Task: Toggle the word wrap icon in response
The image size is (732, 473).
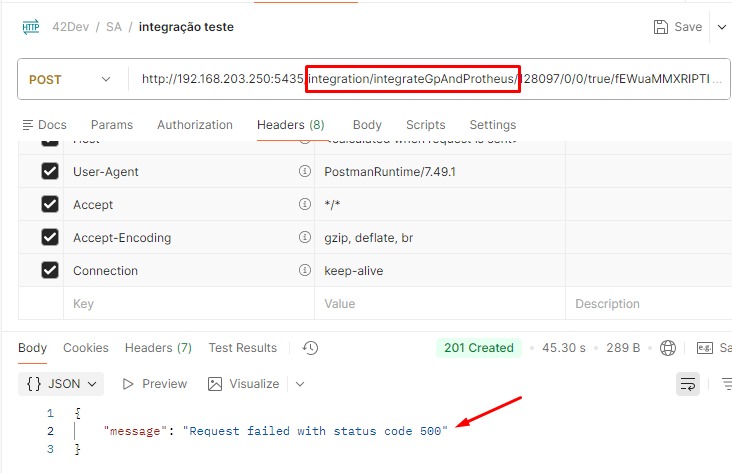Action: coord(688,384)
